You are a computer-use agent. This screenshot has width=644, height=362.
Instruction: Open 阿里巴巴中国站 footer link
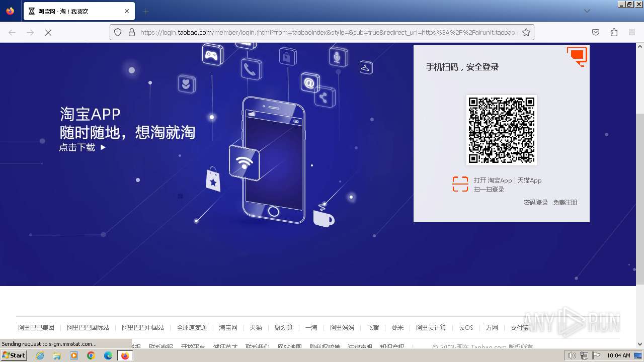coord(143,327)
